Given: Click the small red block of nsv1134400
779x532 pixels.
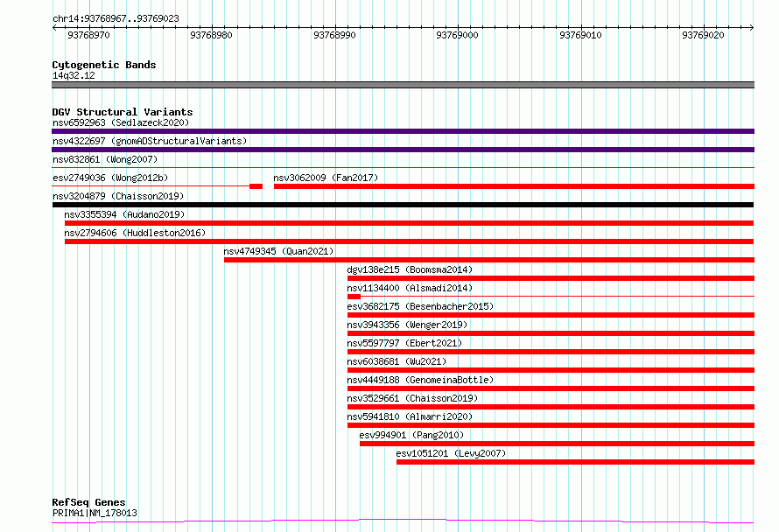Looking at the screenshot, I should [x=354, y=297].
